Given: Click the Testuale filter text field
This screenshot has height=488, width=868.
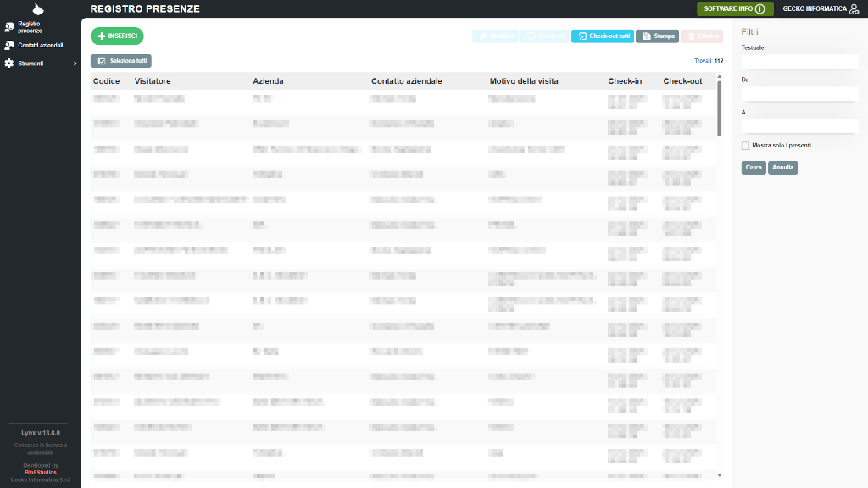Looking at the screenshot, I should tap(799, 61).
